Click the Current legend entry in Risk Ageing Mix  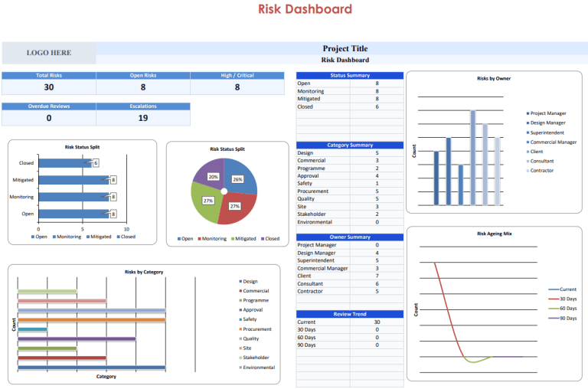563,289
